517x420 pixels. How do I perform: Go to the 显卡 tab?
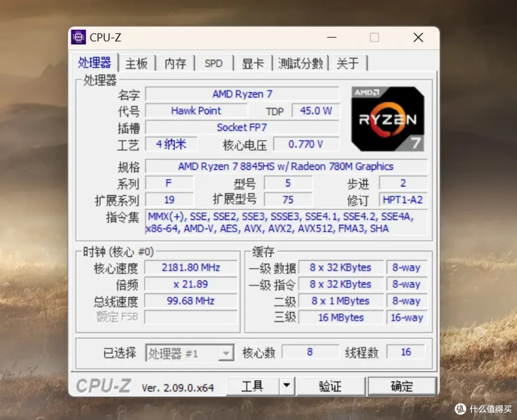(x=253, y=63)
